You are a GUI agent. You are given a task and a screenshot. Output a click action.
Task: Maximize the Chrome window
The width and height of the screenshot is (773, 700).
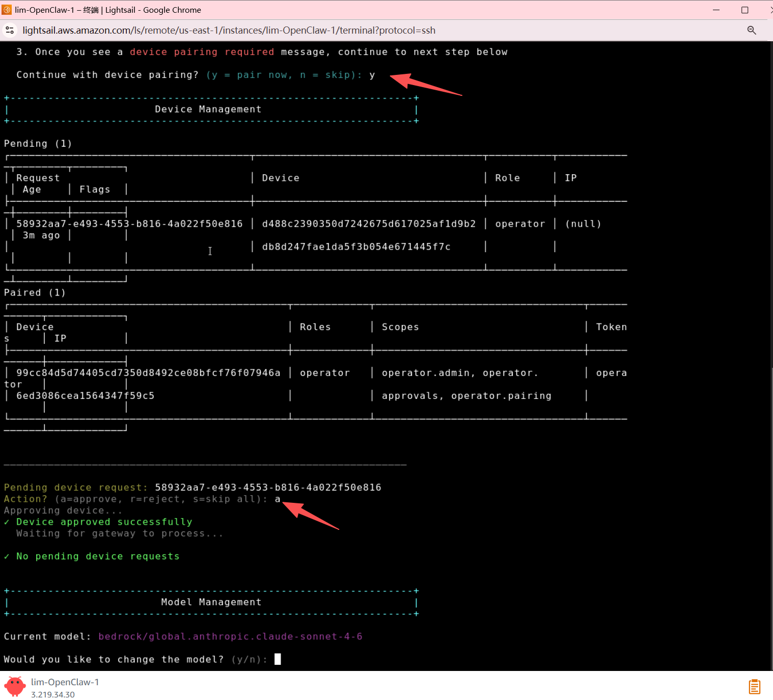[x=744, y=10]
